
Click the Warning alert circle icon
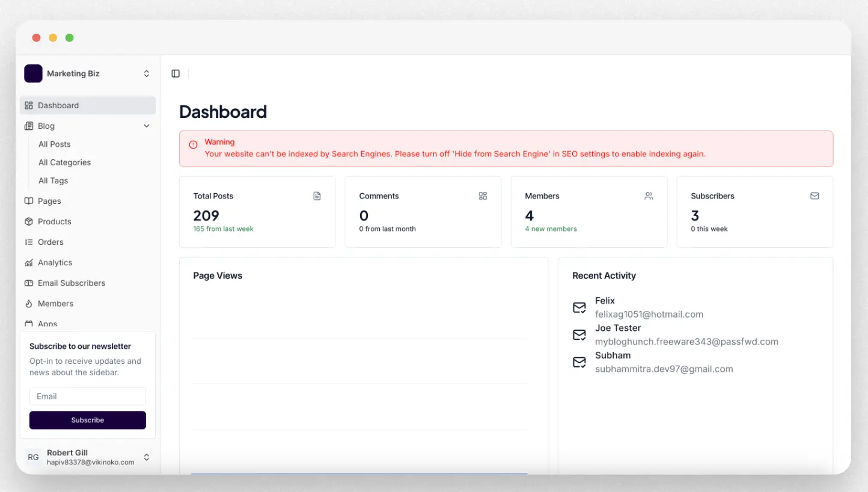click(193, 144)
